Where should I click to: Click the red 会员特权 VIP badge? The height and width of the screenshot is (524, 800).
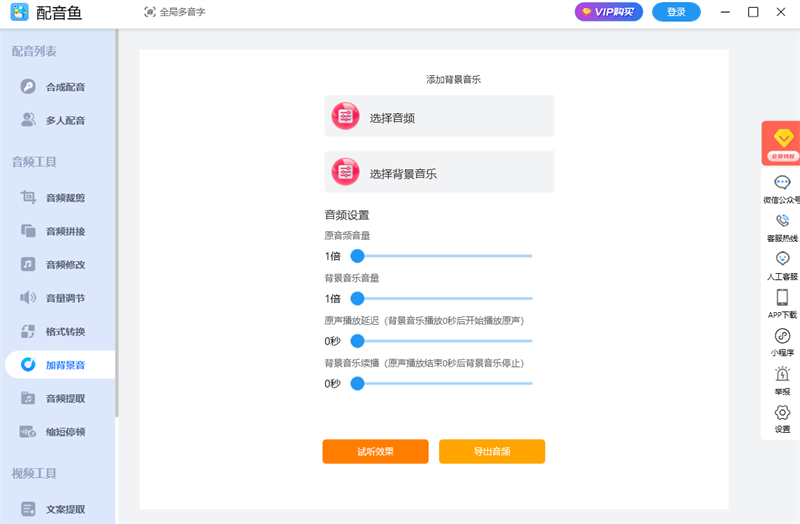point(781,142)
